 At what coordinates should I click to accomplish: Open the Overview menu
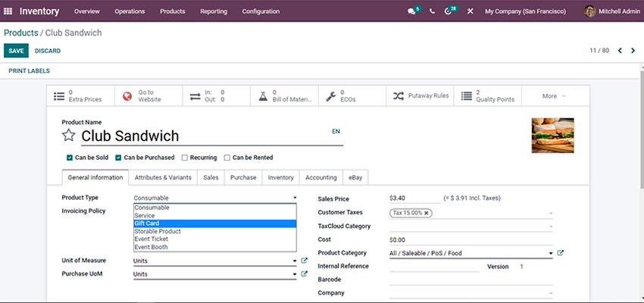pos(86,11)
